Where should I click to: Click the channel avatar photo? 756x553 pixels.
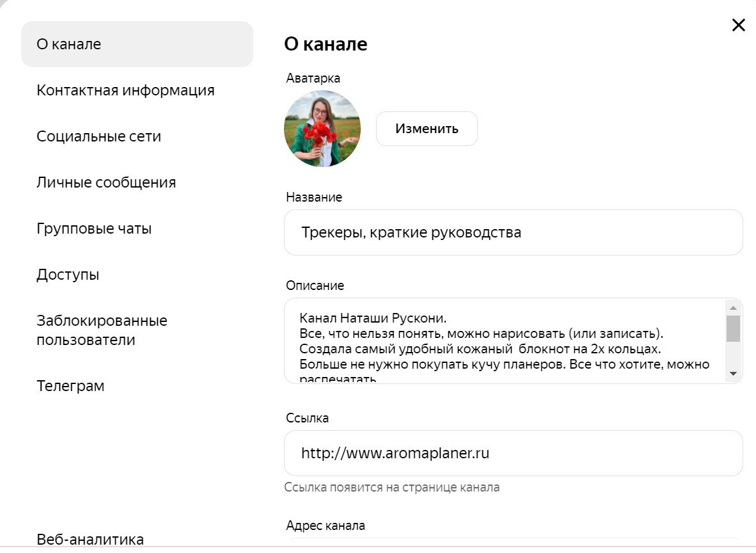pos(322,128)
